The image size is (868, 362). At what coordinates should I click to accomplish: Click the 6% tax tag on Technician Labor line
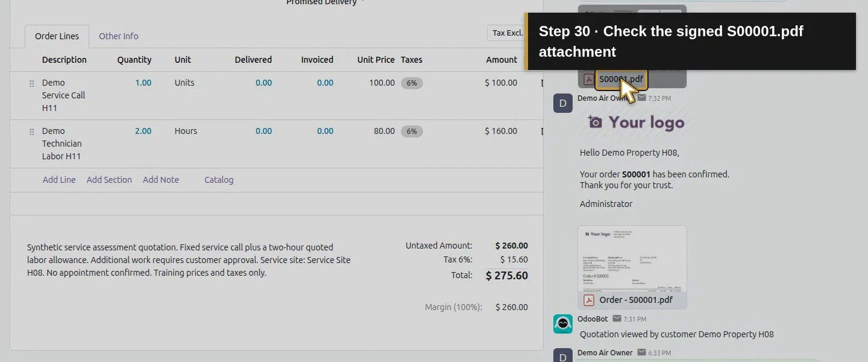[x=412, y=132]
